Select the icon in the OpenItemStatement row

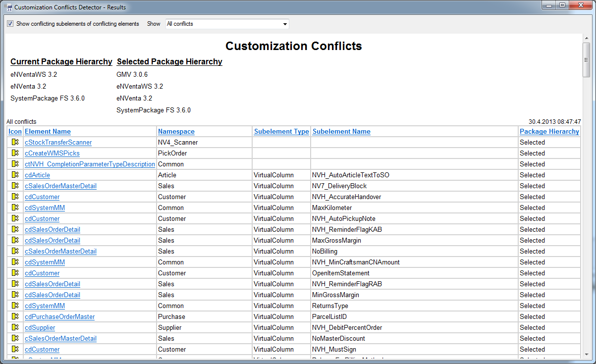[x=15, y=273]
